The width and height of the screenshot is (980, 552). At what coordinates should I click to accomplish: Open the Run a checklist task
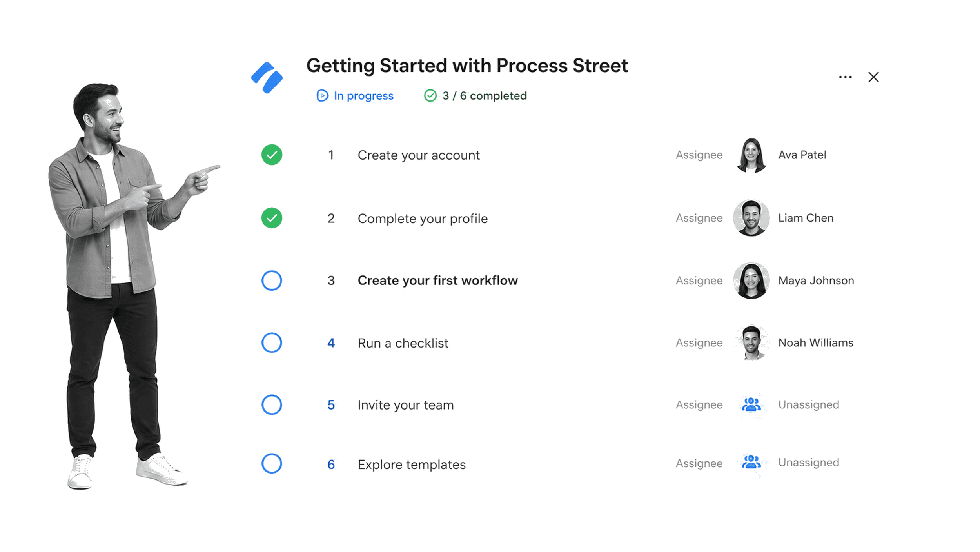pos(403,343)
